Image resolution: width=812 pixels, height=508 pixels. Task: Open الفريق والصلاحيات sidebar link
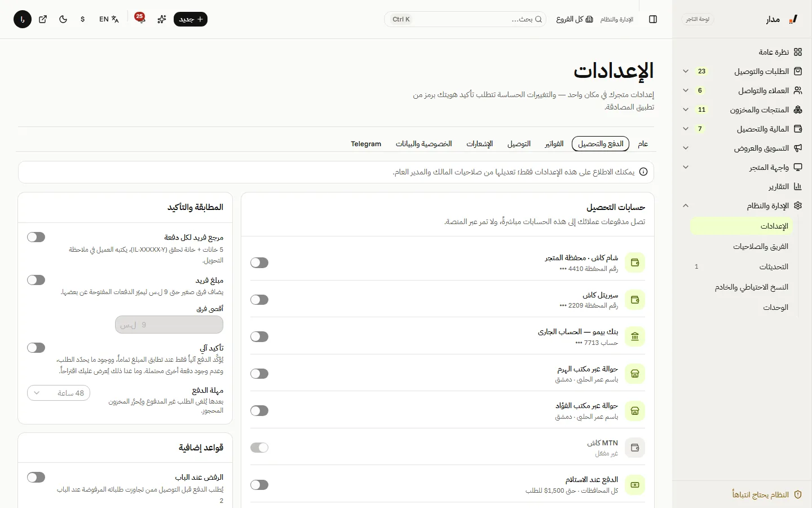(742, 247)
